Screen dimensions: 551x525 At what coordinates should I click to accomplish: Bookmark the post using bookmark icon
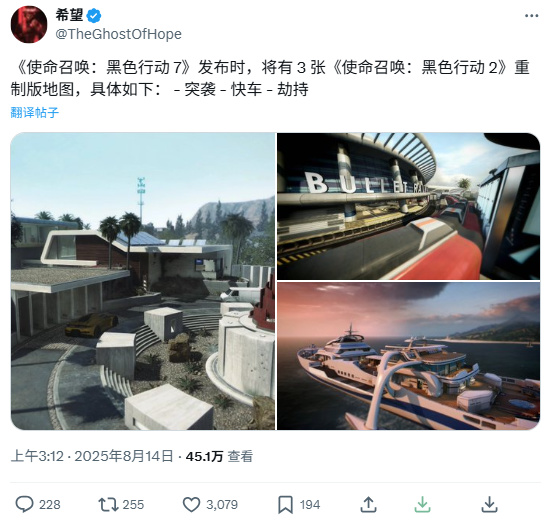[x=285, y=505]
